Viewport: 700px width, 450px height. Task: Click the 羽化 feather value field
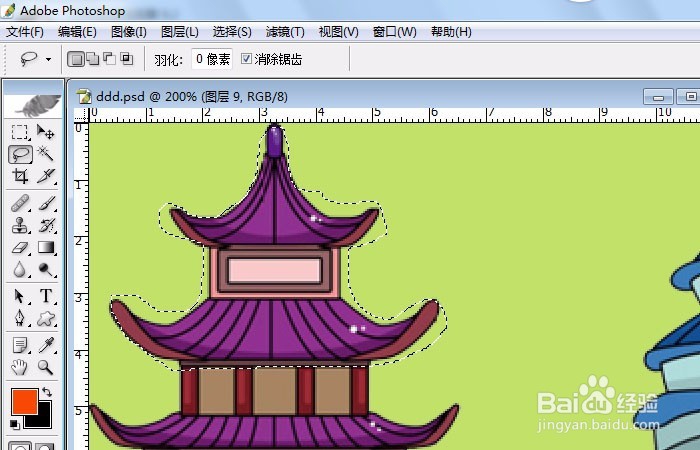tap(212, 59)
